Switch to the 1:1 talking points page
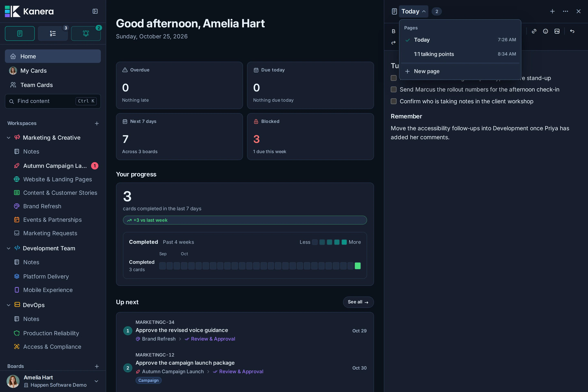Screen dimensions: 588x392 460,54
